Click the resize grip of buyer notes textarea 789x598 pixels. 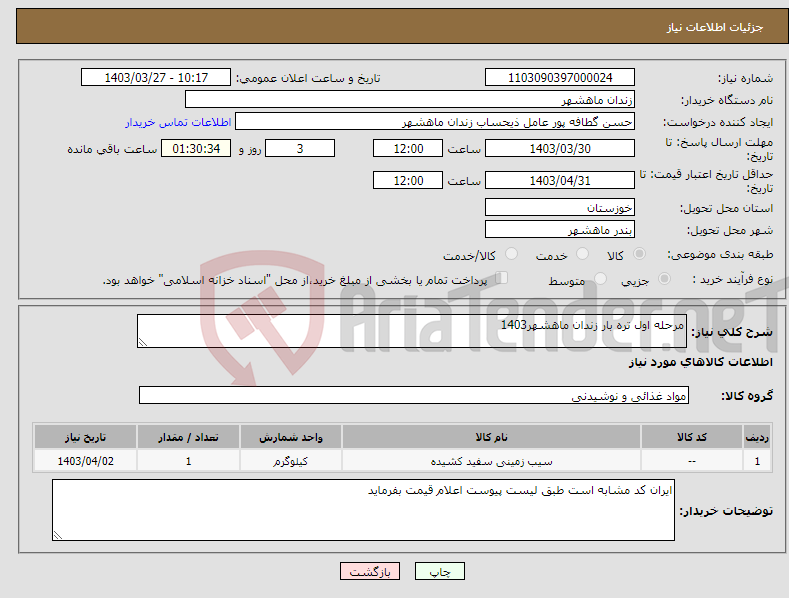(x=57, y=535)
